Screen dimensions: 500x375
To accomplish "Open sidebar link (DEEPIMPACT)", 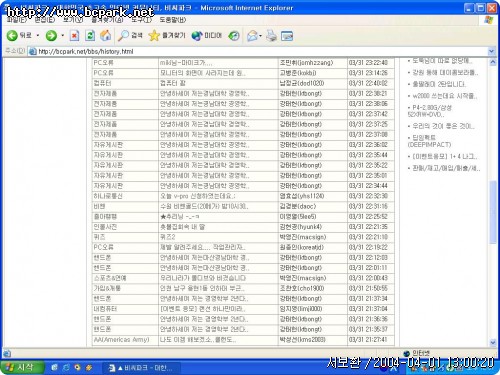I will (429, 145).
